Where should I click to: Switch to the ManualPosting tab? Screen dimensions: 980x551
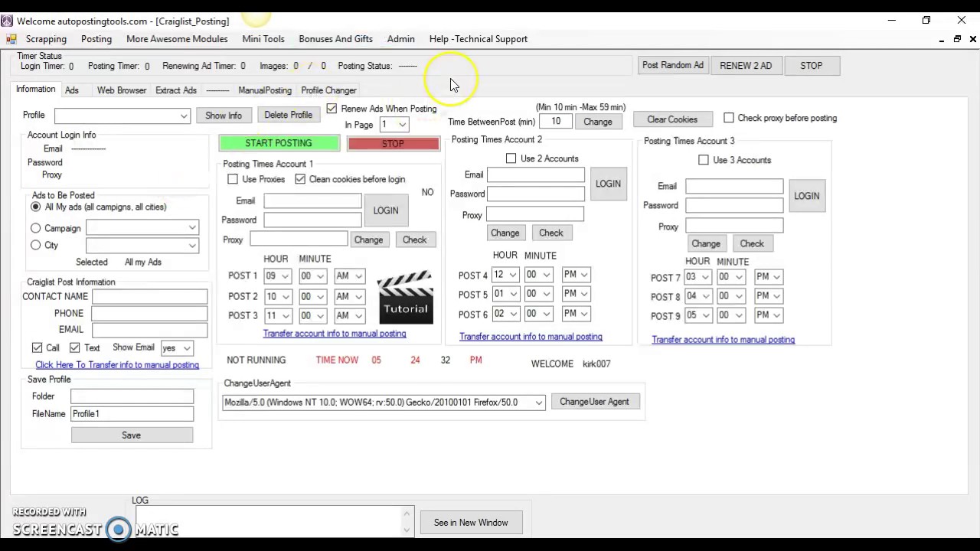coord(265,90)
